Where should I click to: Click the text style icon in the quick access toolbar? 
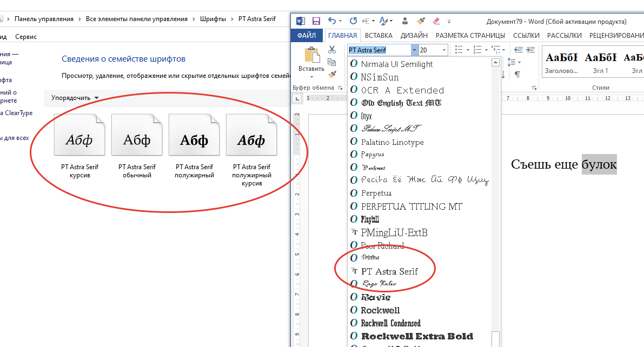point(383,21)
